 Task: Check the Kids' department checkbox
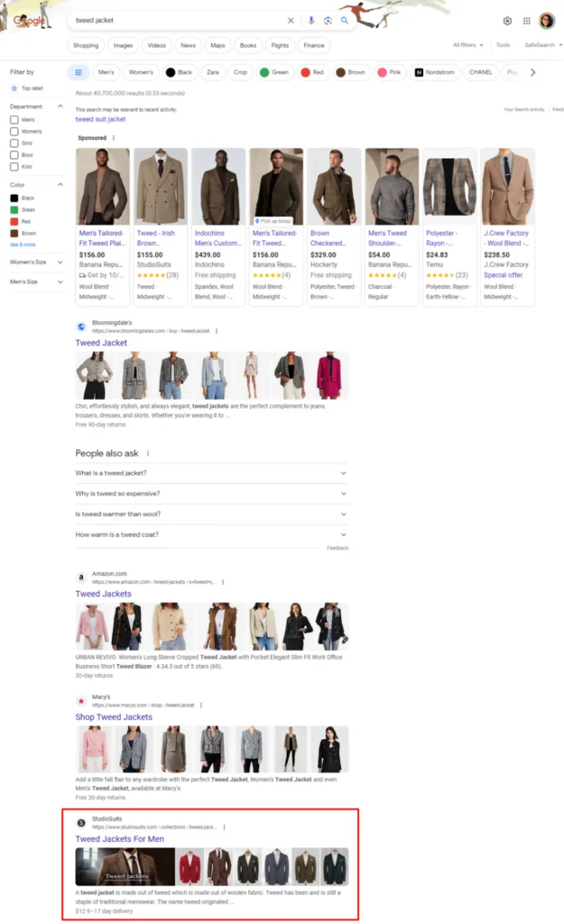click(x=14, y=167)
